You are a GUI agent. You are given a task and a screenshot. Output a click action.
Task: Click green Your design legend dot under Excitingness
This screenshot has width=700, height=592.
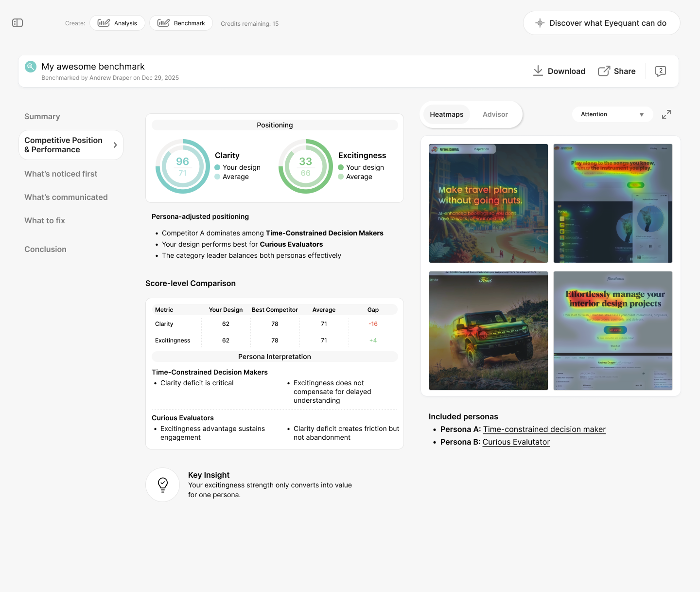point(341,167)
